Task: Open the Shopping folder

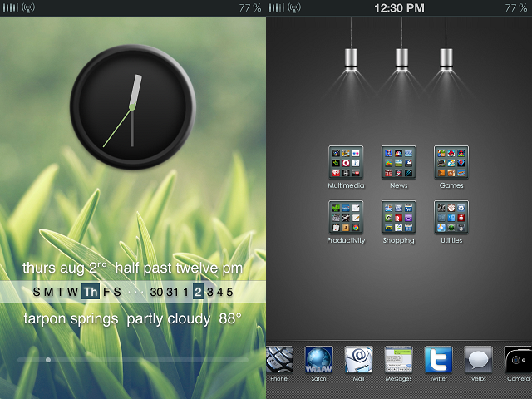Action: click(399, 217)
